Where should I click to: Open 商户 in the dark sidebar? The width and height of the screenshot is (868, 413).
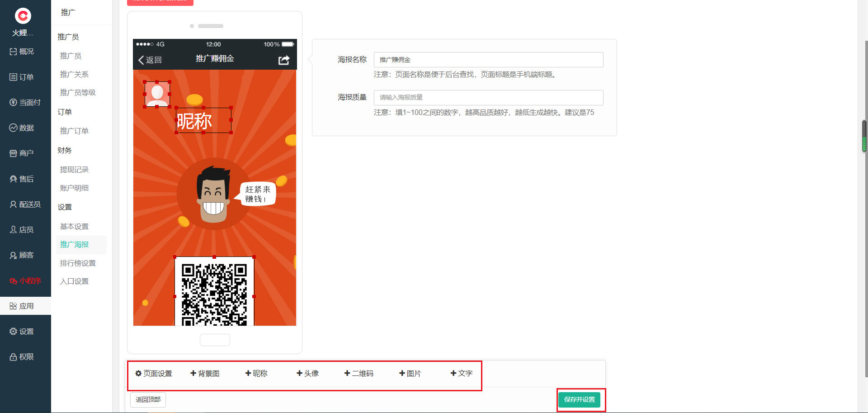(x=22, y=153)
